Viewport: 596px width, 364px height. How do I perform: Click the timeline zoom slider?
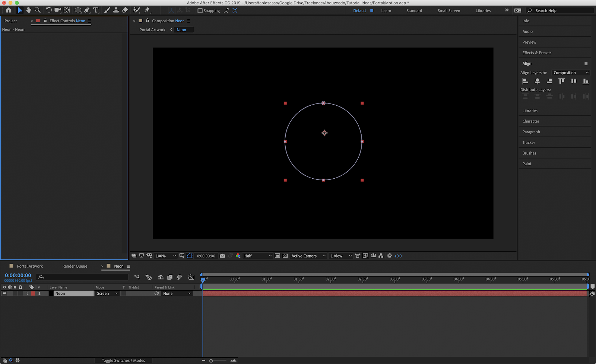coord(211,360)
